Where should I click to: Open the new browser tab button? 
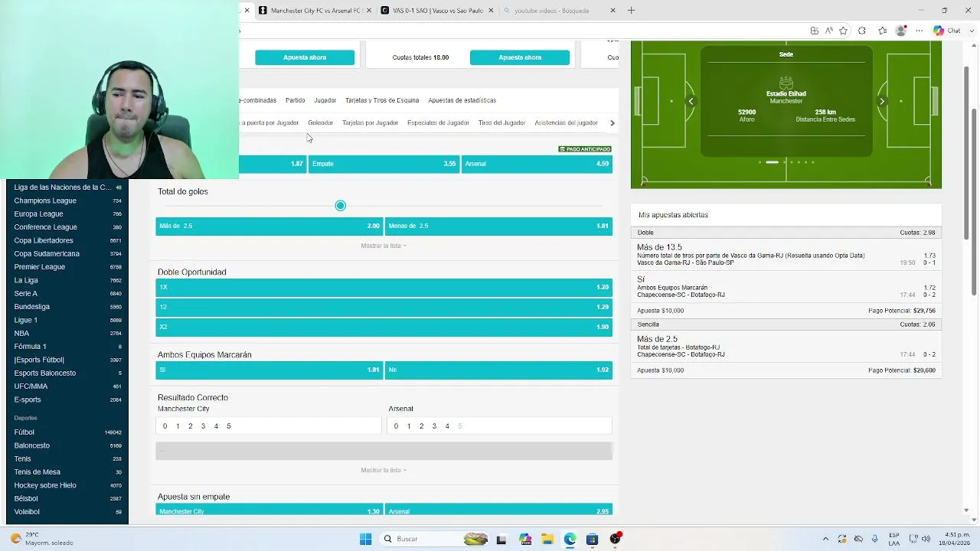coord(631,11)
